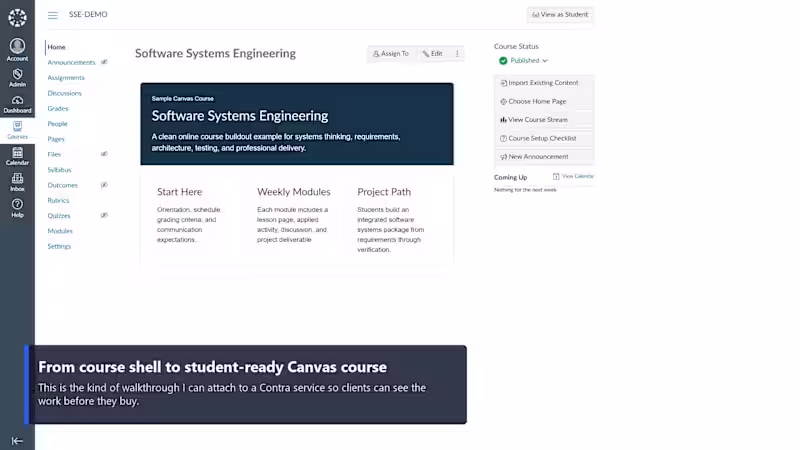Click View Course Stream
This screenshot has height=450, width=800.
click(544, 119)
